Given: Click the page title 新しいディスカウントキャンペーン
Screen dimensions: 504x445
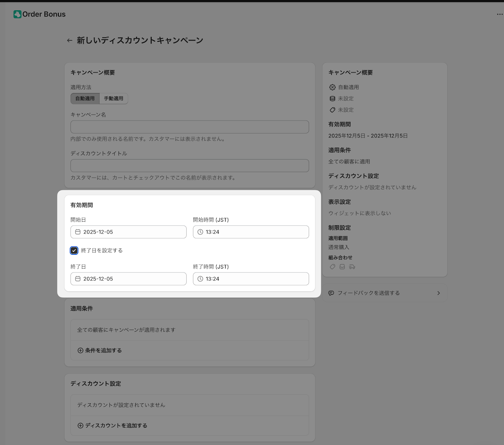Looking at the screenshot, I should (x=140, y=40).
